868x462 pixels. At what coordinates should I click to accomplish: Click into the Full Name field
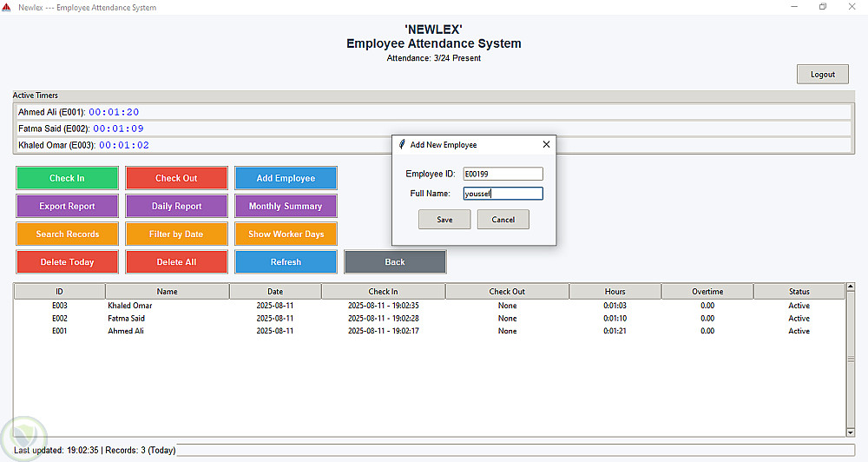(503, 194)
